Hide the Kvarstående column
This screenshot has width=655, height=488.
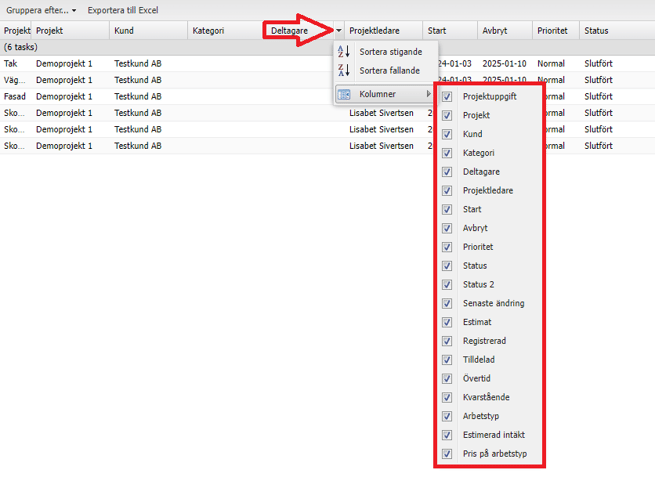[447, 397]
